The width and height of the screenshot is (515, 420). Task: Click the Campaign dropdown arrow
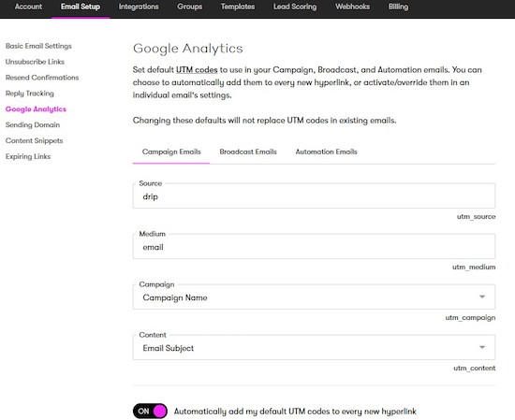(482, 297)
